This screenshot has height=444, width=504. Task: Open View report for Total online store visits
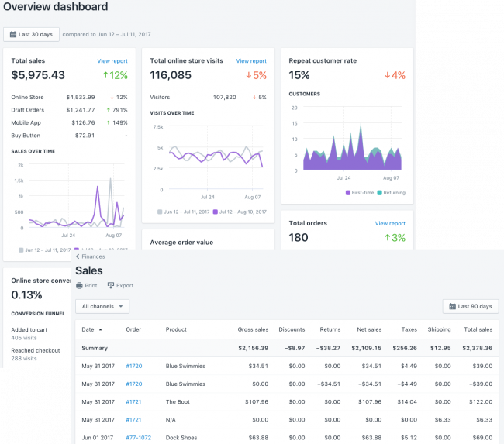point(251,60)
